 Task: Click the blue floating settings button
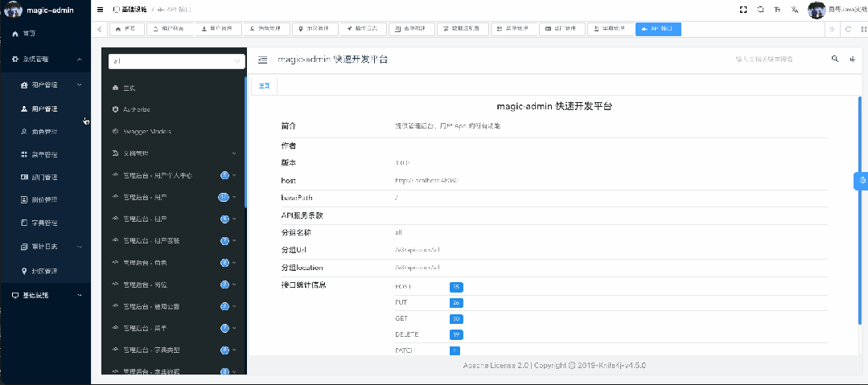(862, 180)
